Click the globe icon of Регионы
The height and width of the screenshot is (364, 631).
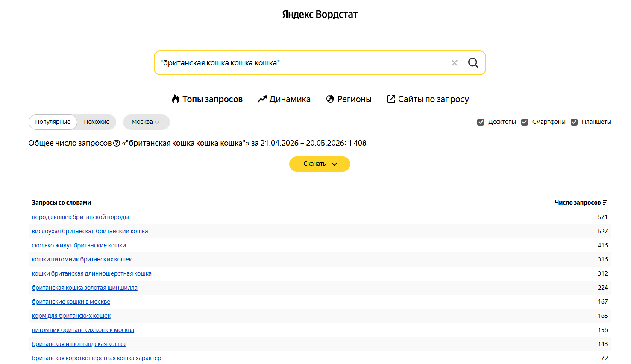[330, 99]
